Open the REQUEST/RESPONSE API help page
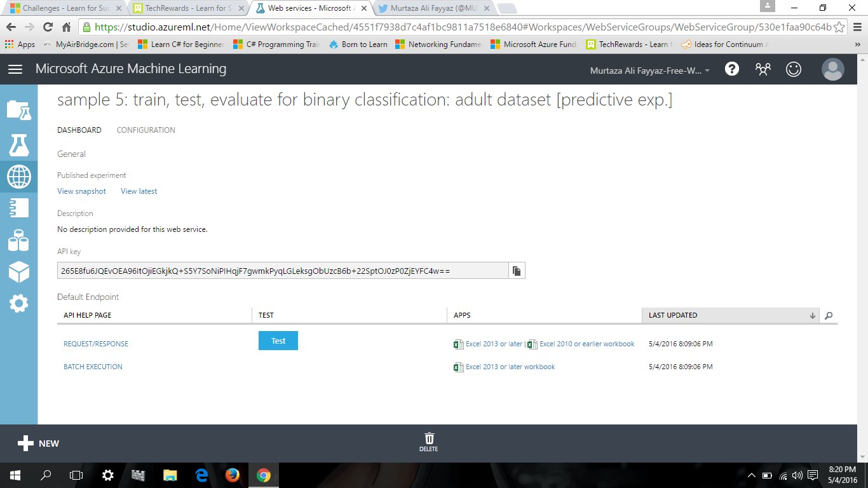Viewport: 868px width, 488px height. (x=96, y=344)
